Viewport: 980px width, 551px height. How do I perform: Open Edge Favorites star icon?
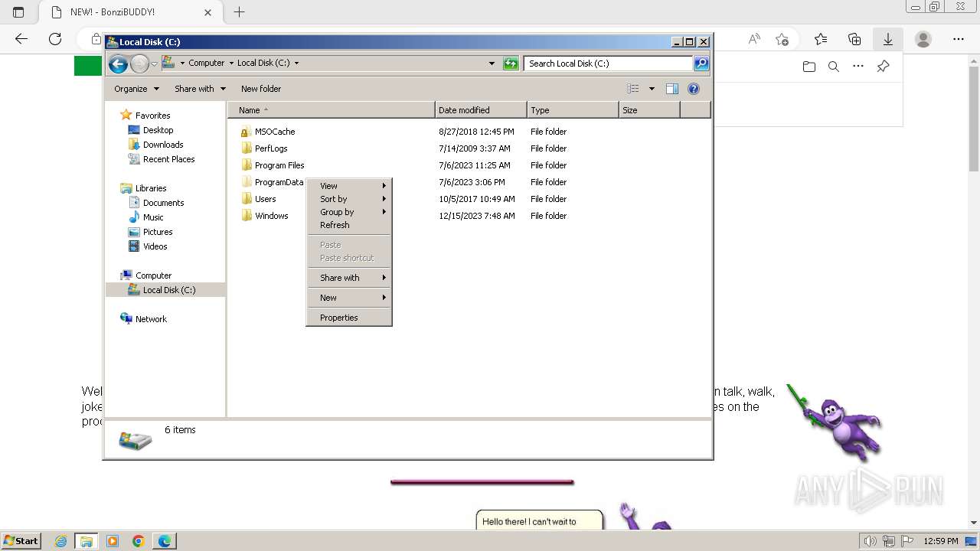[x=821, y=39]
